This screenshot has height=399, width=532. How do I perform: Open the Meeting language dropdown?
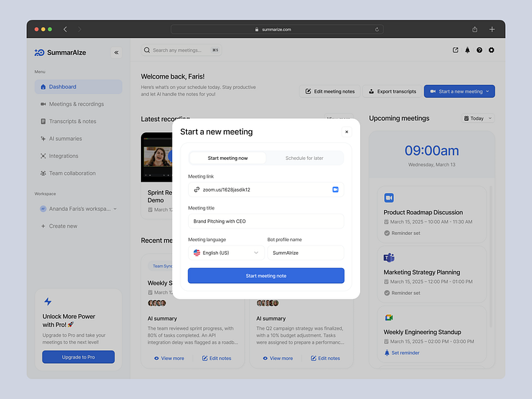click(x=226, y=253)
